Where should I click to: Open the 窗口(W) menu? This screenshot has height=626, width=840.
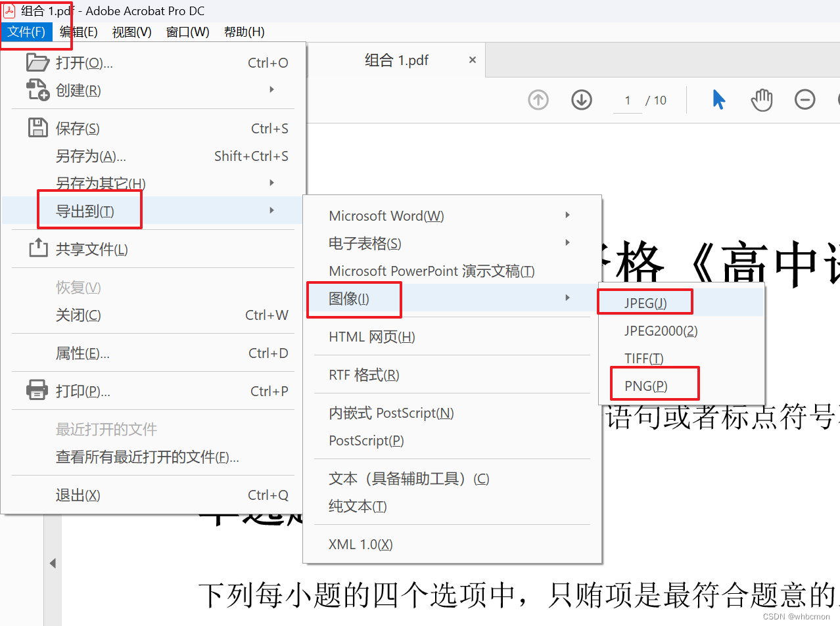point(188,32)
